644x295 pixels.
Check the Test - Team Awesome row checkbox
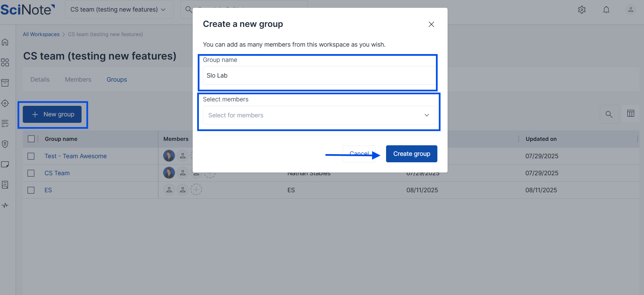pyautogui.click(x=31, y=156)
